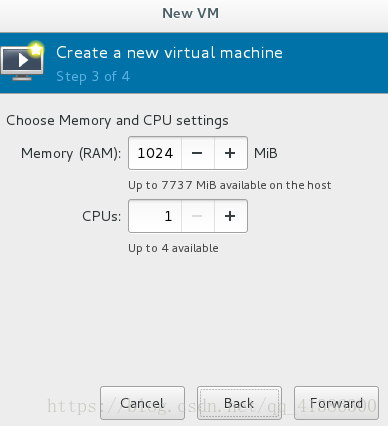388x426 pixels.
Task: Click the New VM title bar
Action: [x=191, y=14]
